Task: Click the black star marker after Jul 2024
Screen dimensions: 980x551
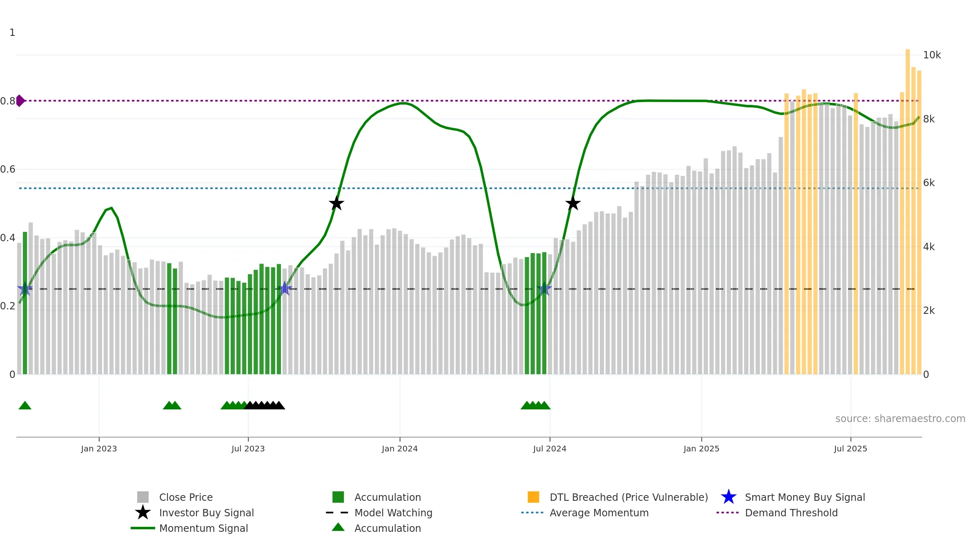Action: pos(573,203)
